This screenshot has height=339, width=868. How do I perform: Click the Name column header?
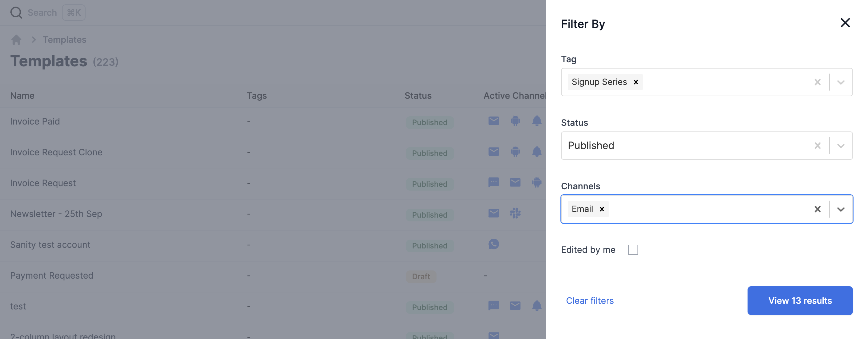(22, 96)
